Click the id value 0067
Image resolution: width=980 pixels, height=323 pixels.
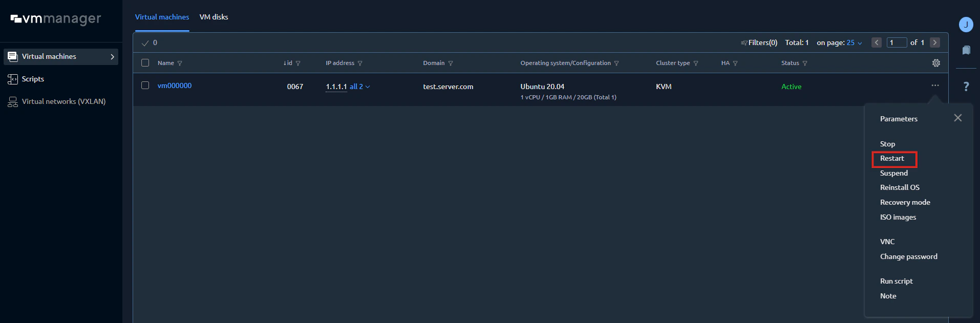[295, 87]
